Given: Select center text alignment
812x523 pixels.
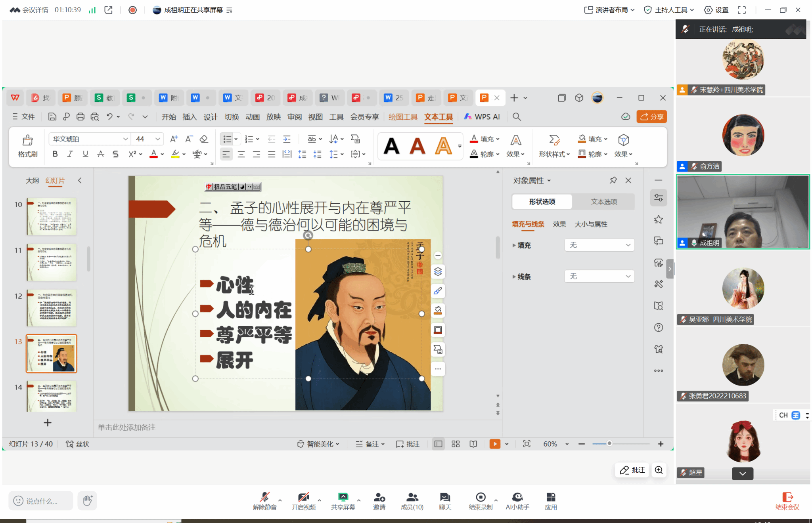Looking at the screenshot, I should (241, 154).
